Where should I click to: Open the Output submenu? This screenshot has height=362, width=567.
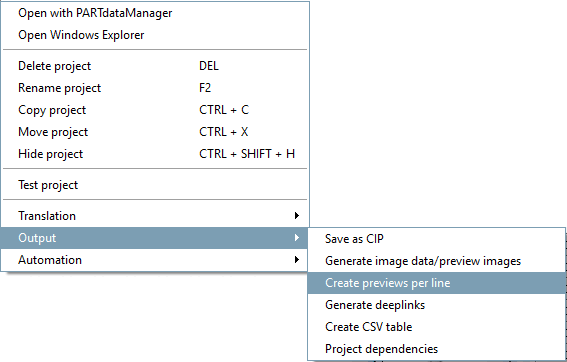click(x=155, y=238)
